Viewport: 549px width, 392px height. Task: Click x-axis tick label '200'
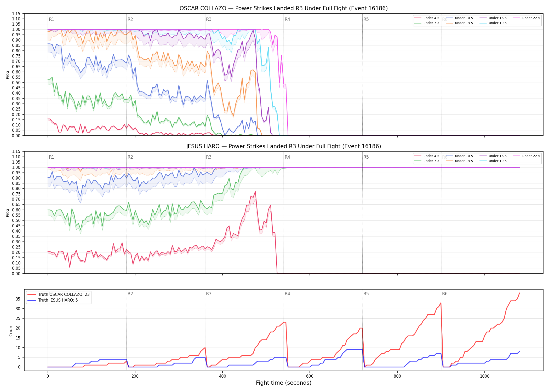click(135, 376)
